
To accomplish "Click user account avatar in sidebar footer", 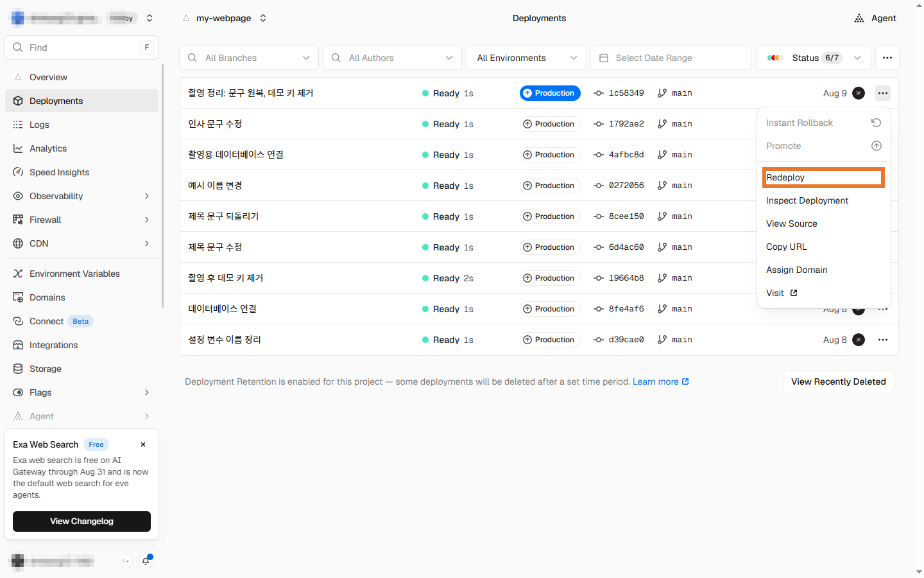I will 18,561.
